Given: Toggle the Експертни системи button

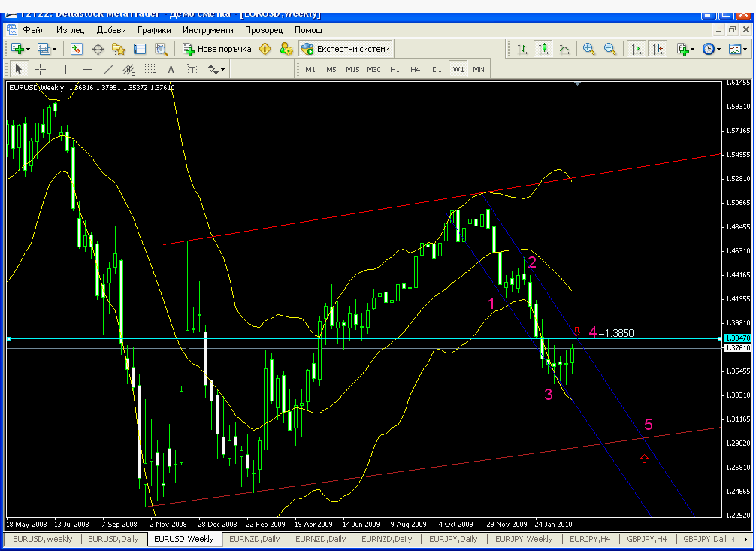Looking at the screenshot, I should pos(346,49).
